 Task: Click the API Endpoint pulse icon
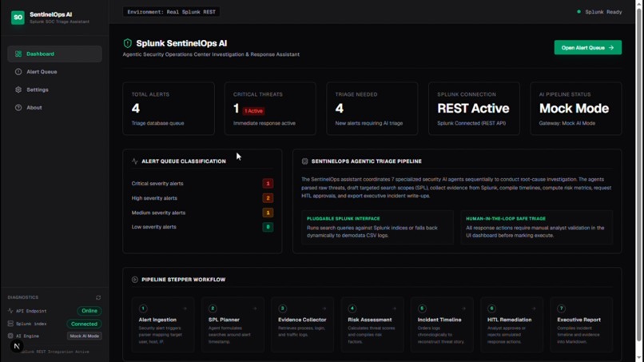[10, 311]
